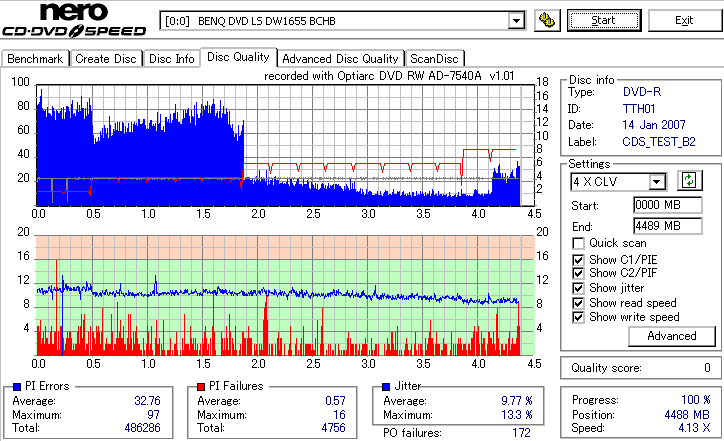Viewport: 724px width, 441px height.
Task: Click the Jitter maximum 13.3 %
Action: point(517,415)
